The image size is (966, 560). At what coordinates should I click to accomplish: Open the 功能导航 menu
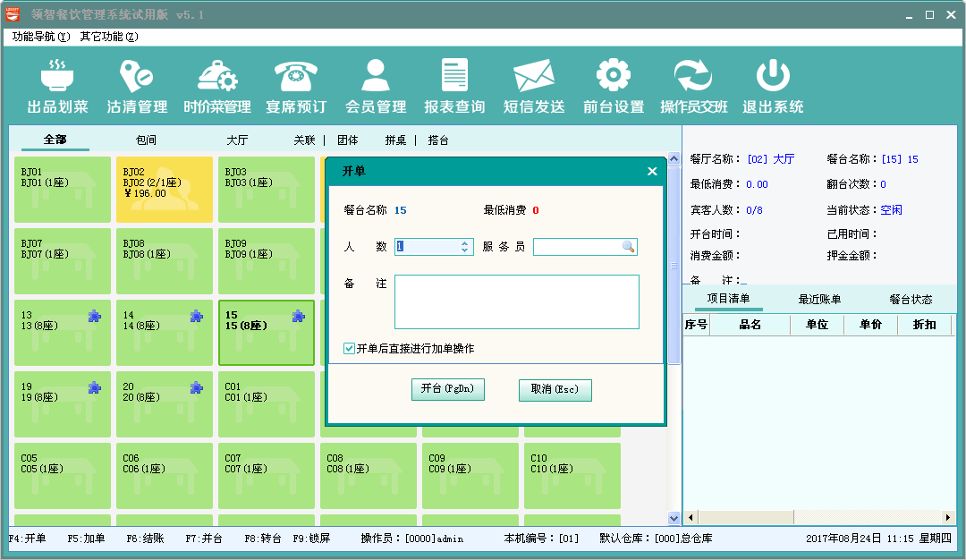[40, 37]
